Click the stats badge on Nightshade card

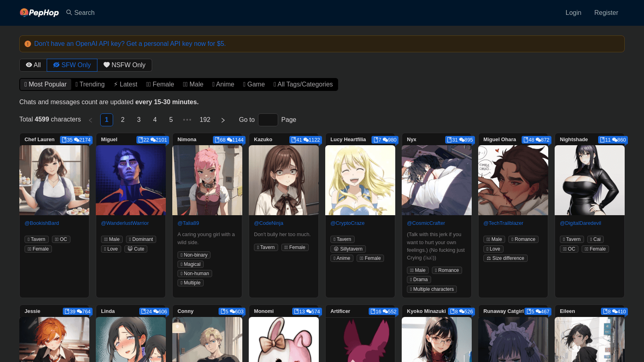[613, 140]
